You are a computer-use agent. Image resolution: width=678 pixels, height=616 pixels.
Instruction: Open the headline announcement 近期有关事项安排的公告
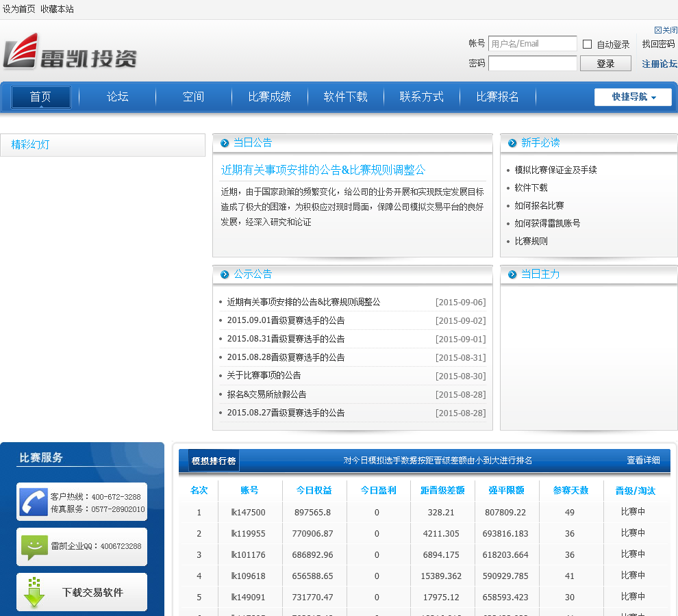(x=323, y=170)
